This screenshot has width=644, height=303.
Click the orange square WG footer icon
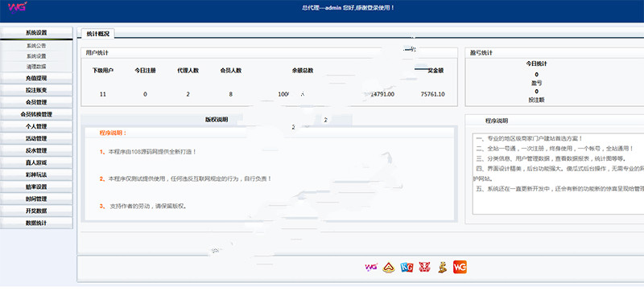click(460, 267)
